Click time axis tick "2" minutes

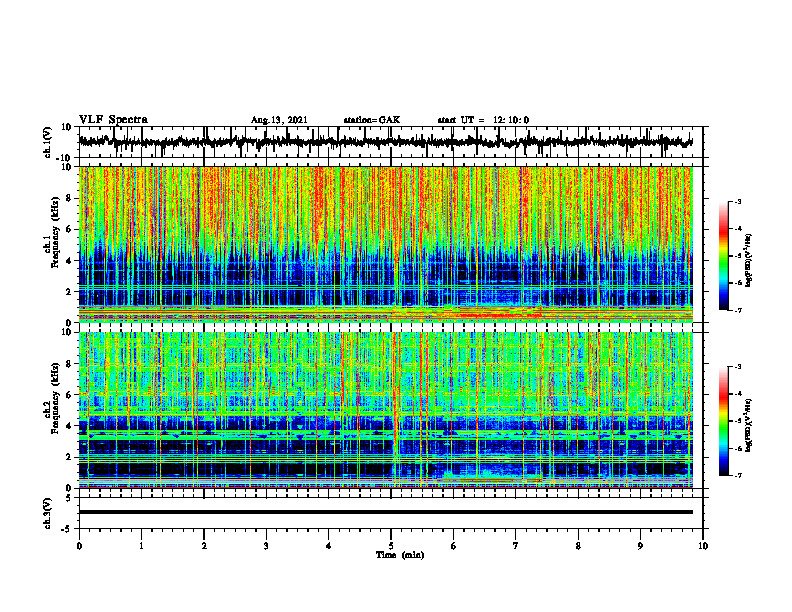click(204, 546)
